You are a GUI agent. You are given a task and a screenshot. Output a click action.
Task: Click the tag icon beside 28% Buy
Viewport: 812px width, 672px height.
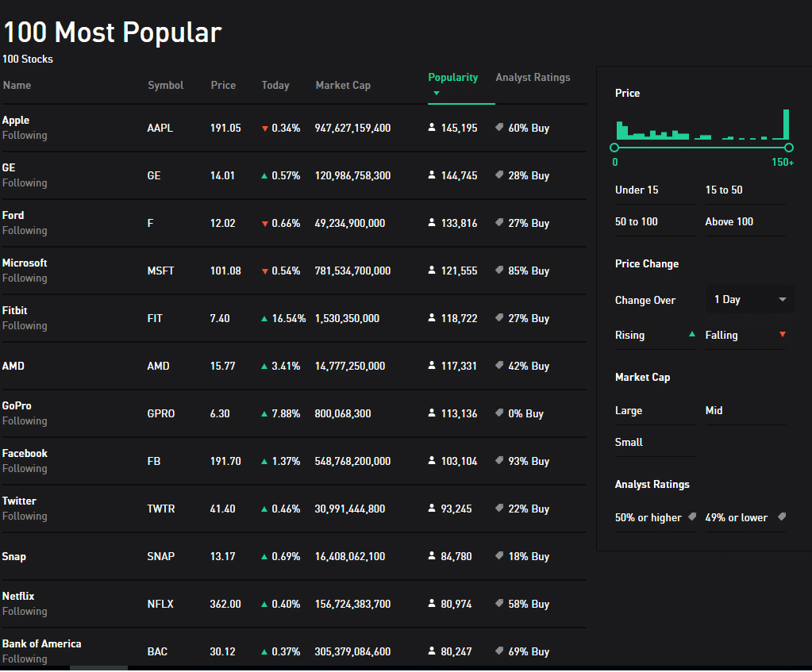[x=499, y=175]
